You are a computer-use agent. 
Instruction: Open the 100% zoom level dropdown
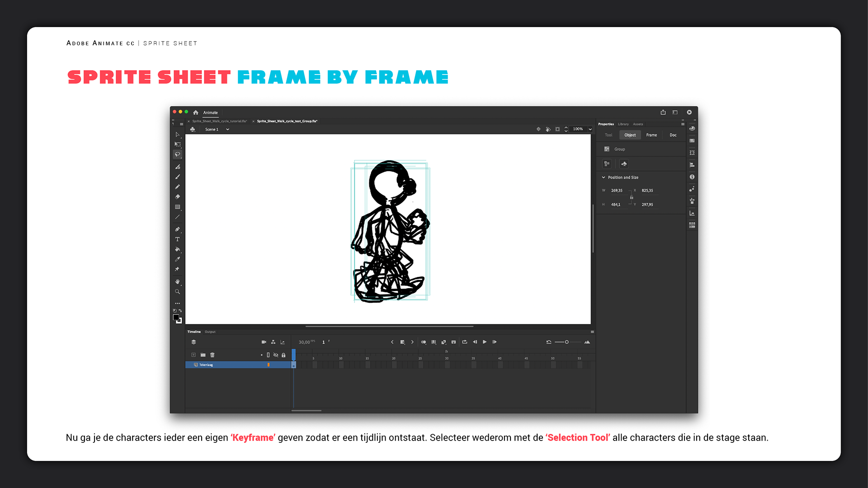coord(590,129)
